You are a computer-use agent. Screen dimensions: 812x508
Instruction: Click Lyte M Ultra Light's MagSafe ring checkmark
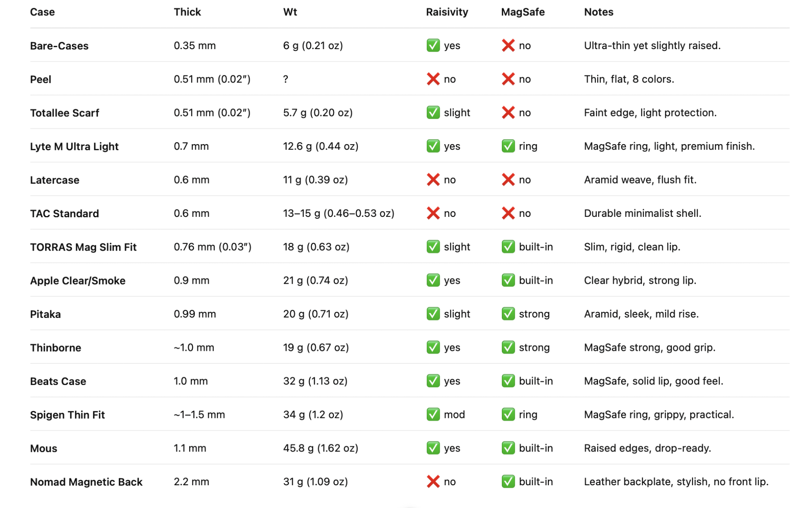tap(508, 146)
